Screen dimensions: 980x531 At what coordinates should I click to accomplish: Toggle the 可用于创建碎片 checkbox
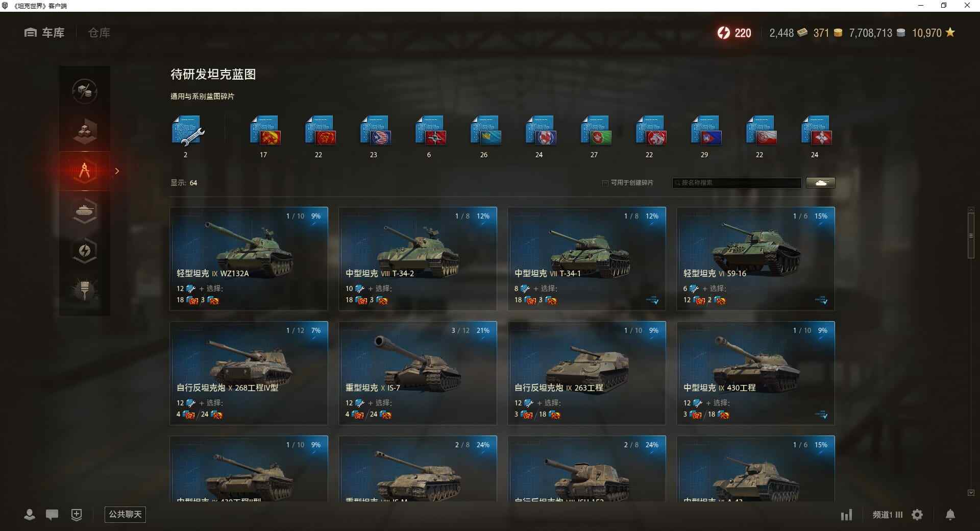605,183
